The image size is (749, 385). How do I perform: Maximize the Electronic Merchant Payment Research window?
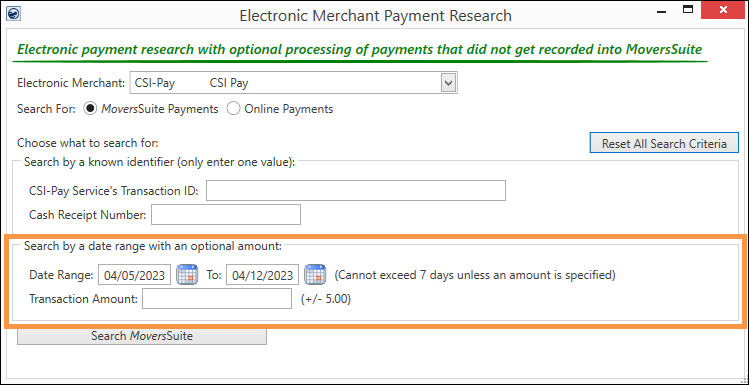[687, 10]
